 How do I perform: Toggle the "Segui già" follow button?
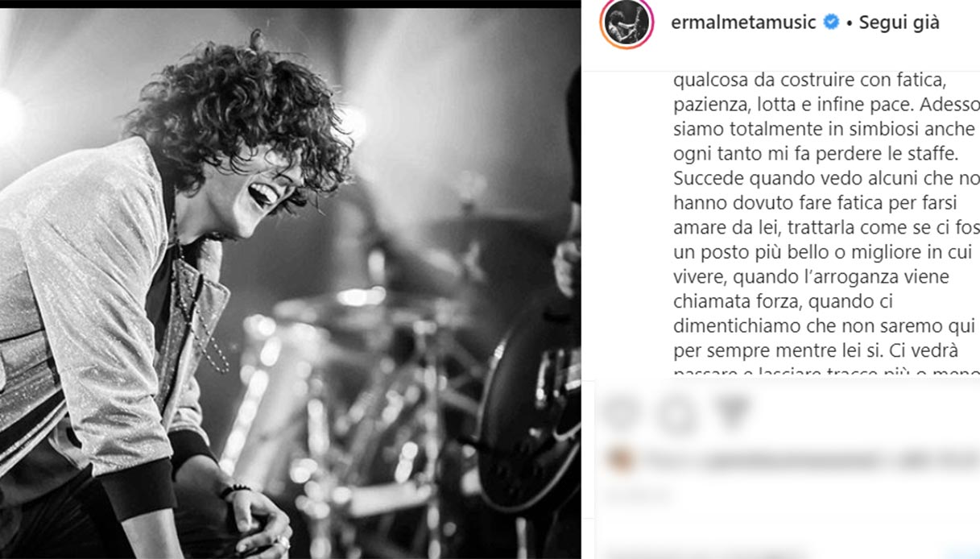(x=899, y=23)
